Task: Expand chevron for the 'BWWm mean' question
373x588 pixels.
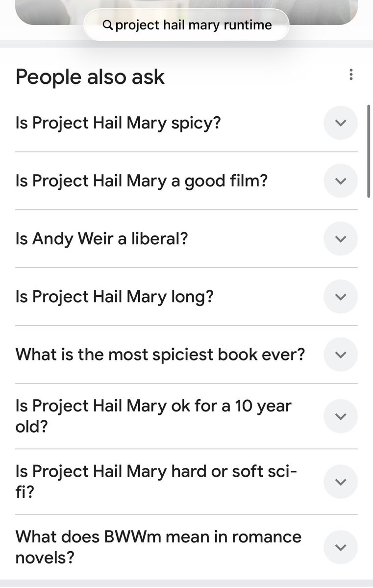Action: pyautogui.click(x=340, y=547)
